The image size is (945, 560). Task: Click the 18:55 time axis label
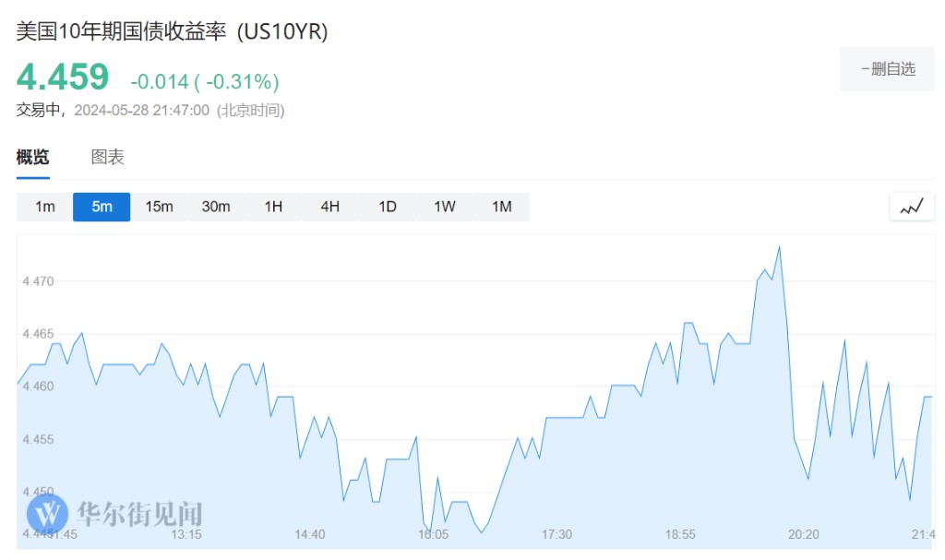(x=680, y=535)
